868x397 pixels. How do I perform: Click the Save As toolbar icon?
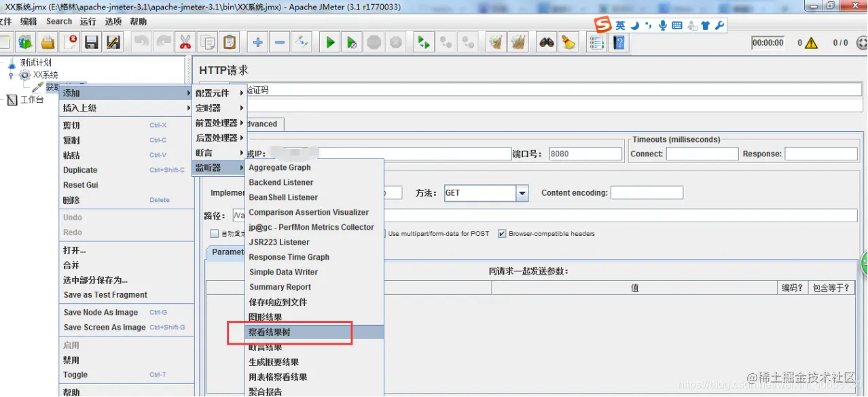click(x=113, y=42)
